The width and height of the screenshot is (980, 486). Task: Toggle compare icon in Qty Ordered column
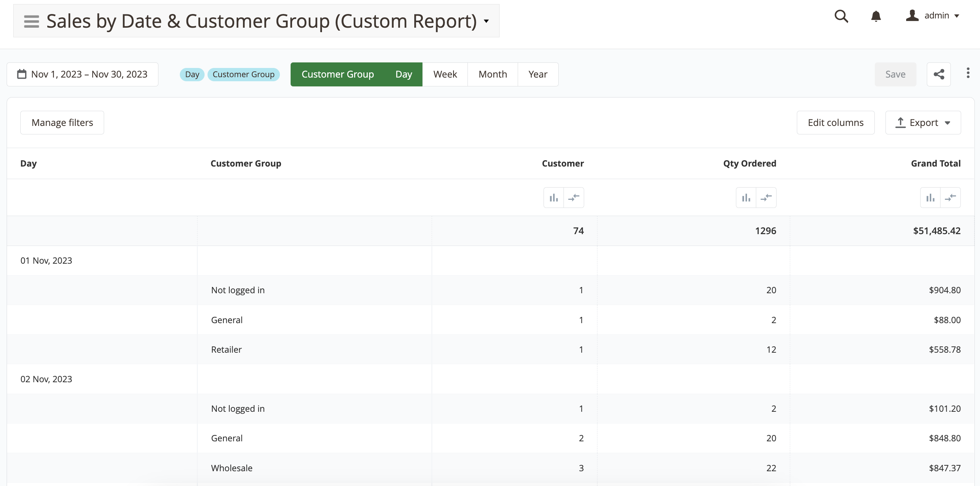(x=766, y=198)
